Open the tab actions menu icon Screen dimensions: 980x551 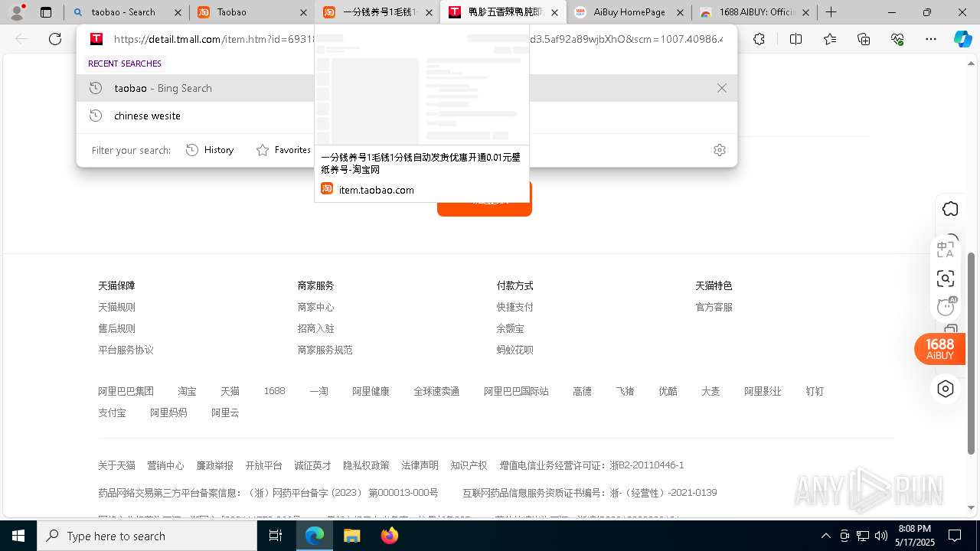[46, 12]
